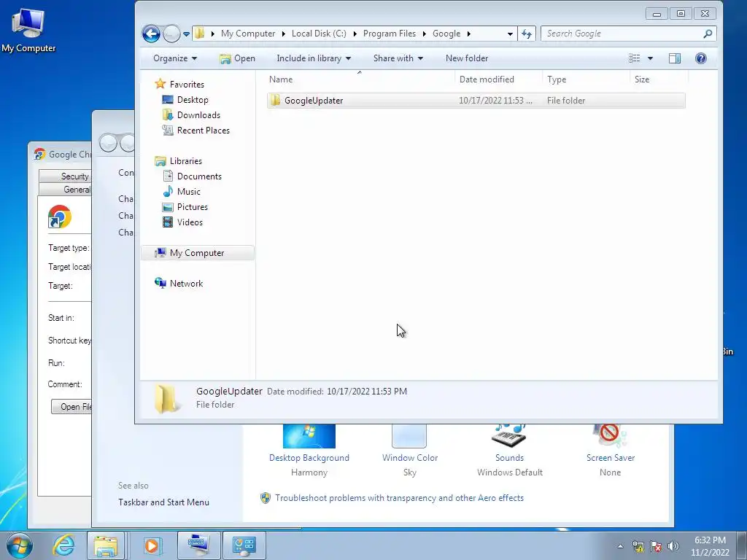Viewport: 747px width, 560px height.
Task: Open Window Color in Personalization window
Action: point(410,451)
